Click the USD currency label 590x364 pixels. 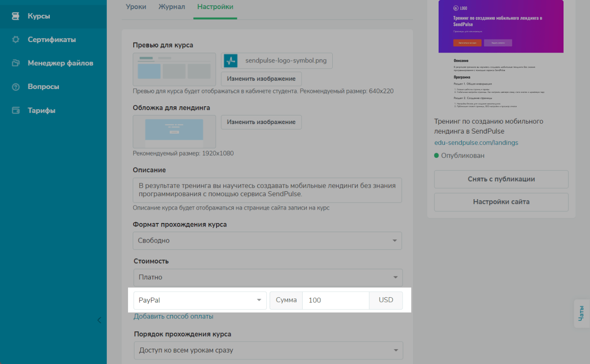point(386,300)
